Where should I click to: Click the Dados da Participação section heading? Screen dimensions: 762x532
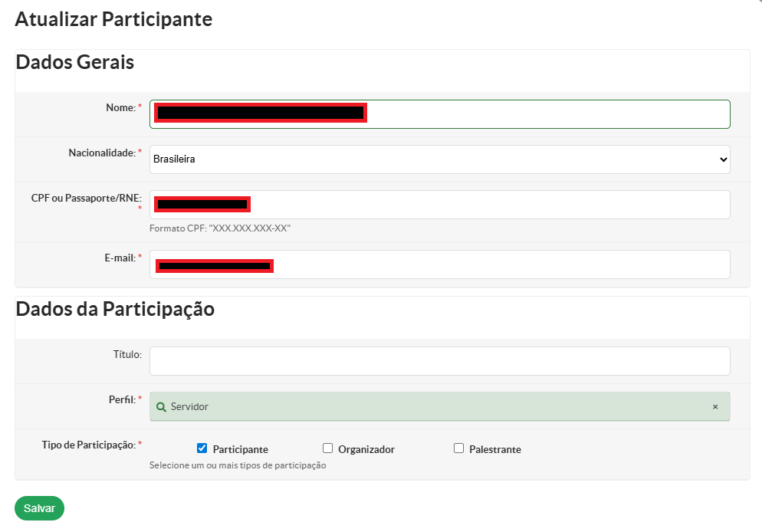(115, 310)
